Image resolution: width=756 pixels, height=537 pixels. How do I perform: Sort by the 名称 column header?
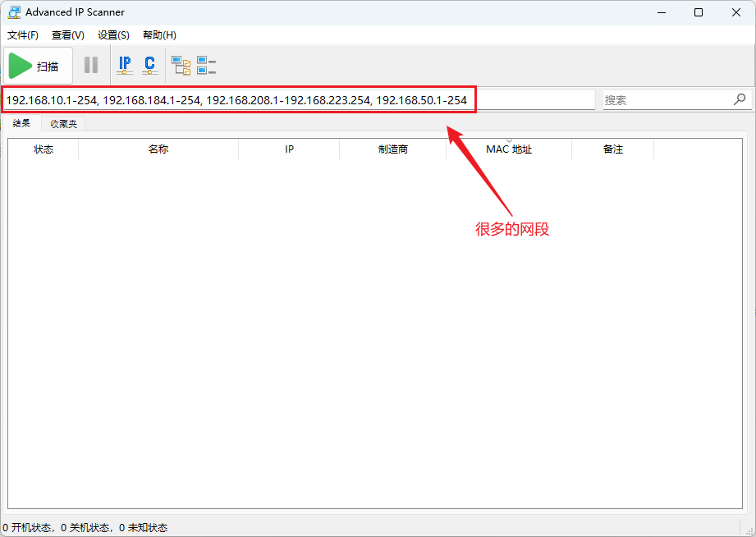158,149
